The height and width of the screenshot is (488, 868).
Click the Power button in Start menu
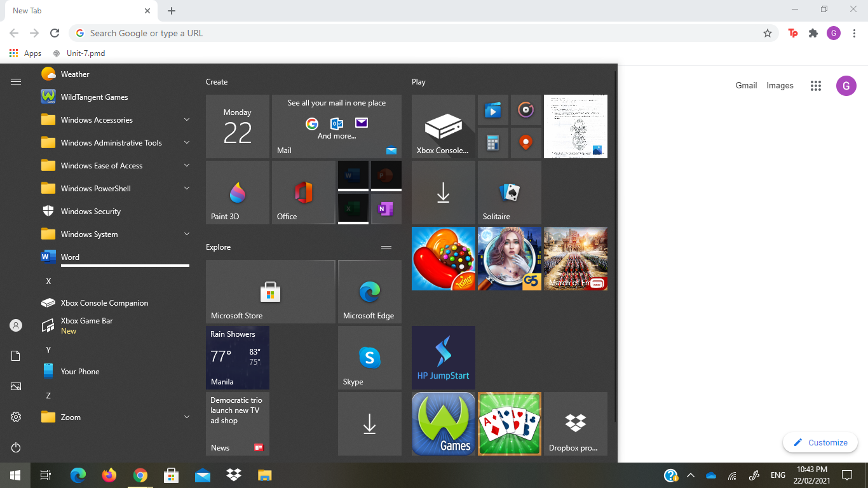point(16,447)
